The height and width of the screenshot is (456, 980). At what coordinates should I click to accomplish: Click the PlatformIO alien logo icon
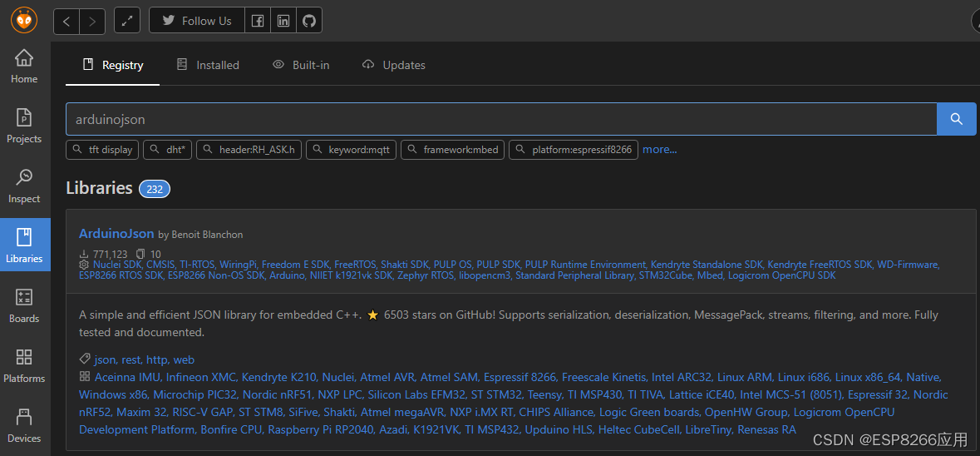[24, 21]
